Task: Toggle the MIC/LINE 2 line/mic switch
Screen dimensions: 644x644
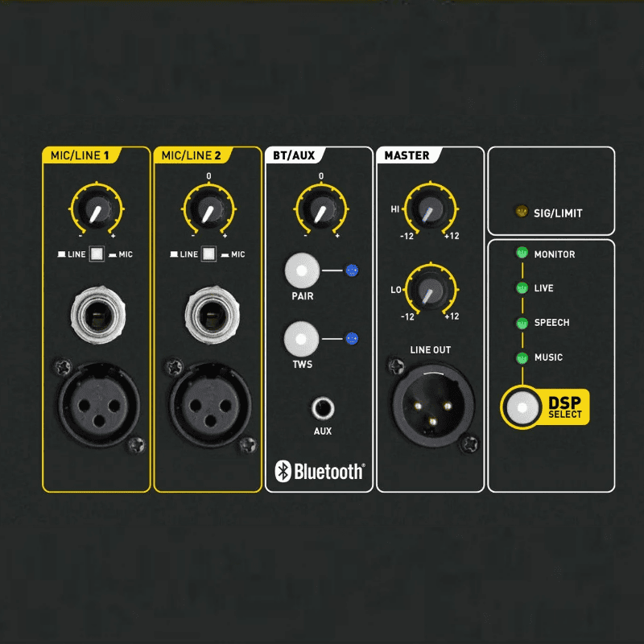Action: tap(209, 254)
